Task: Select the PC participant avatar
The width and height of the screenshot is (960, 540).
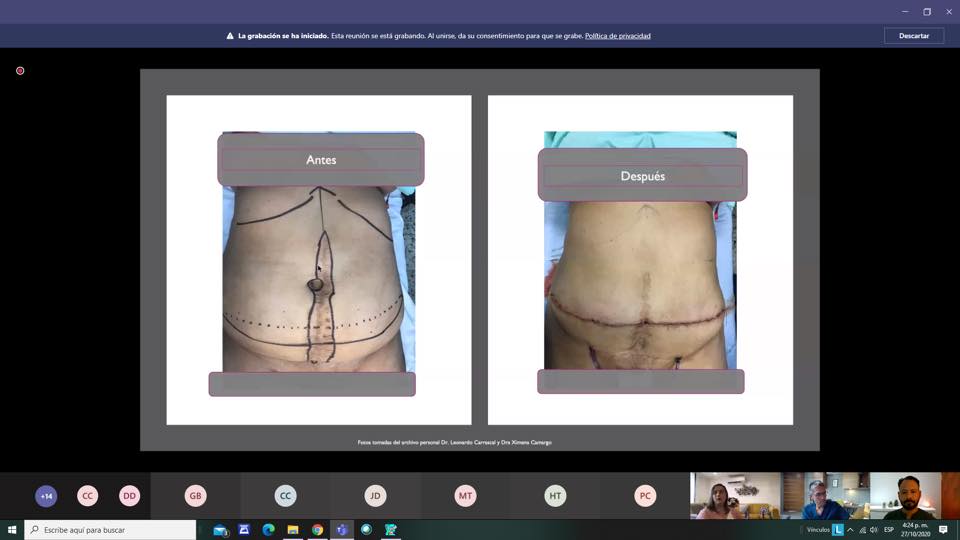Action: [x=645, y=496]
